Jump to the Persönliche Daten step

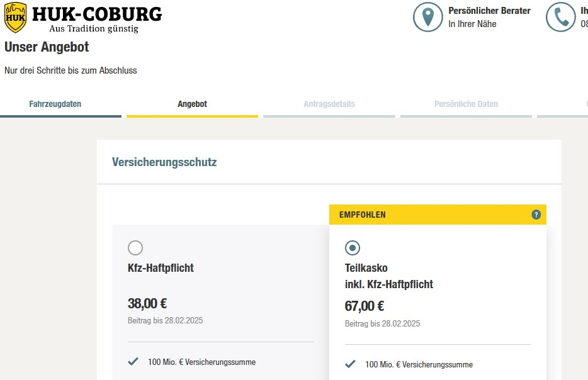tap(466, 104)
